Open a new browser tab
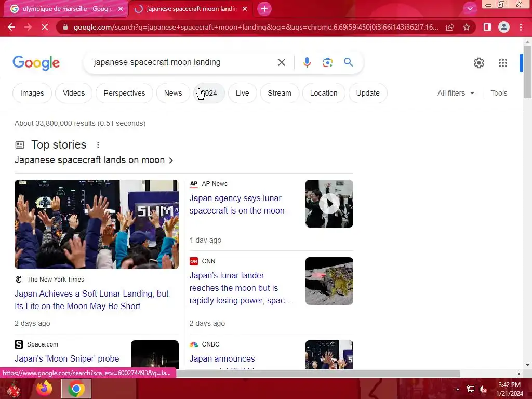The image size is (532, 399). [x=264, y=9]
